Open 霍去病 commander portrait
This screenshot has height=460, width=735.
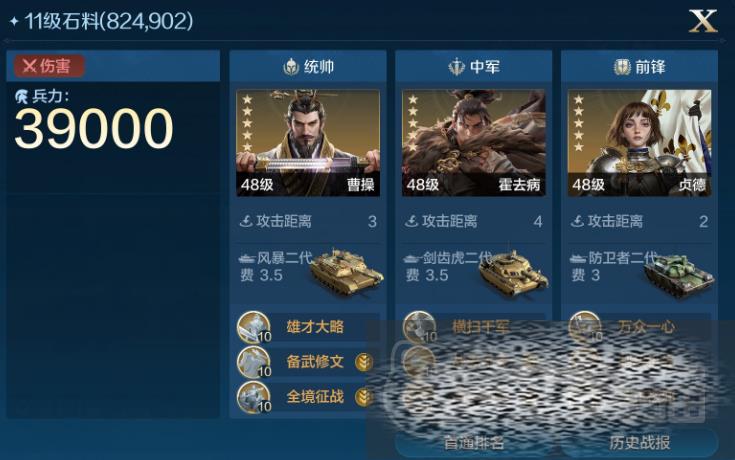click(473, 143)
